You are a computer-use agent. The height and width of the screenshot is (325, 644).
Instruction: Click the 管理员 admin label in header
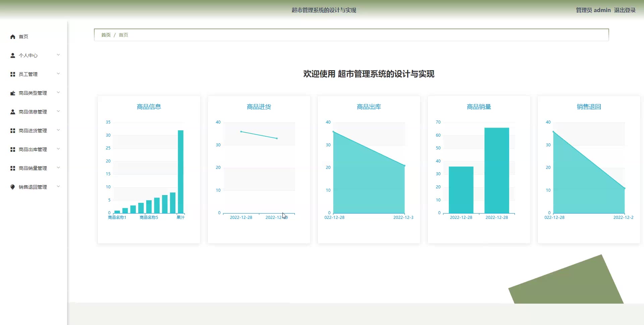[593, 10]
